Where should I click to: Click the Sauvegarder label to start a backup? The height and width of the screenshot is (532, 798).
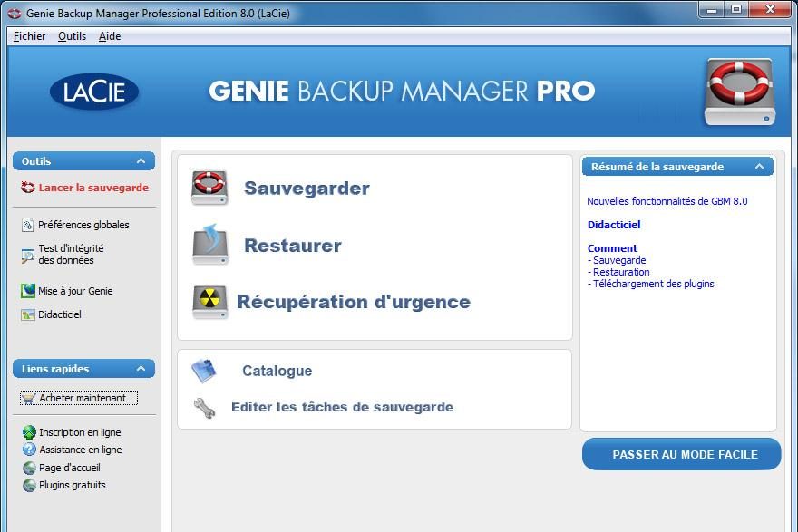[307, 189]
